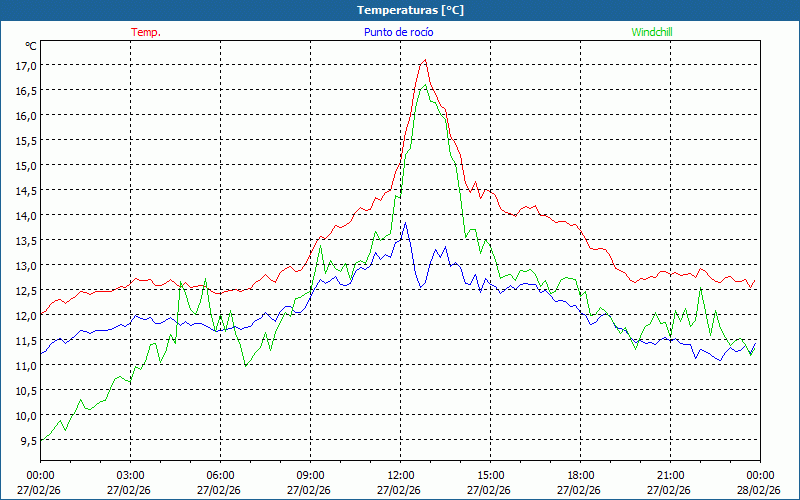The image size is (800, 500).
Task: Click the 28/02/26 date label
Action: (758, 490)
